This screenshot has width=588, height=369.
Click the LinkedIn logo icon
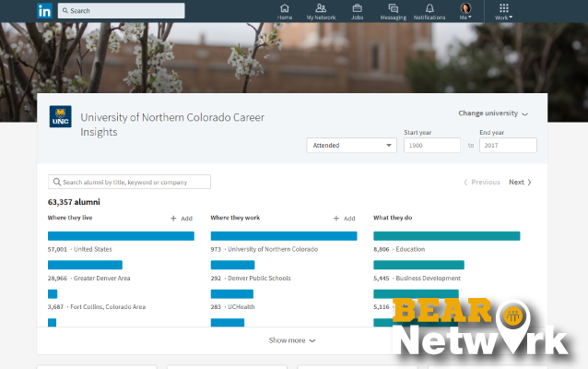(44, 10)
